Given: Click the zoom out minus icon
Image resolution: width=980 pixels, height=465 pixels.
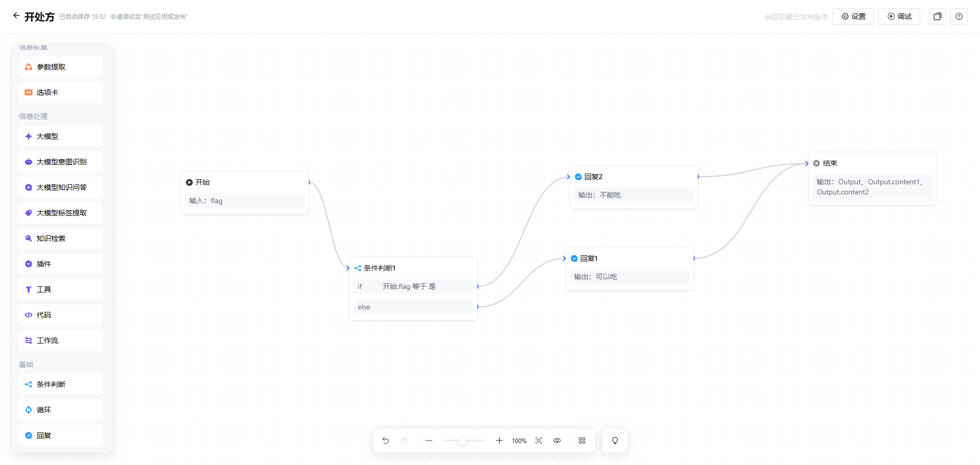Looking at the screenshot, I should click(x=429, y=440).
